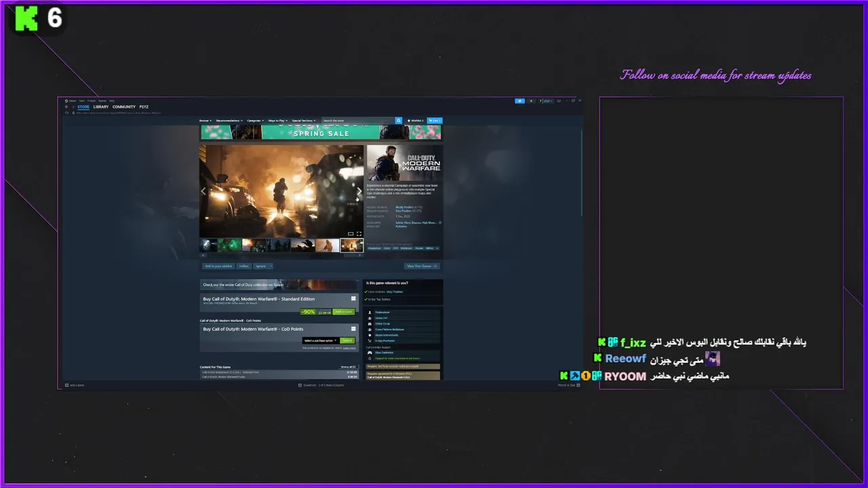Click the Call of Duty Modern Warfare header image

pyautogui.click(x=404, y=163)
